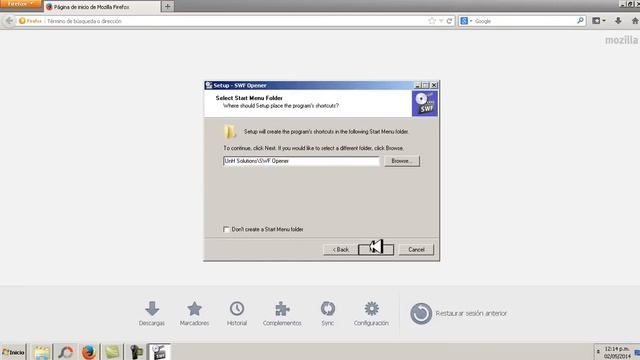Open a new tab with plus button

pyautogui.click(x=167, y=7)
